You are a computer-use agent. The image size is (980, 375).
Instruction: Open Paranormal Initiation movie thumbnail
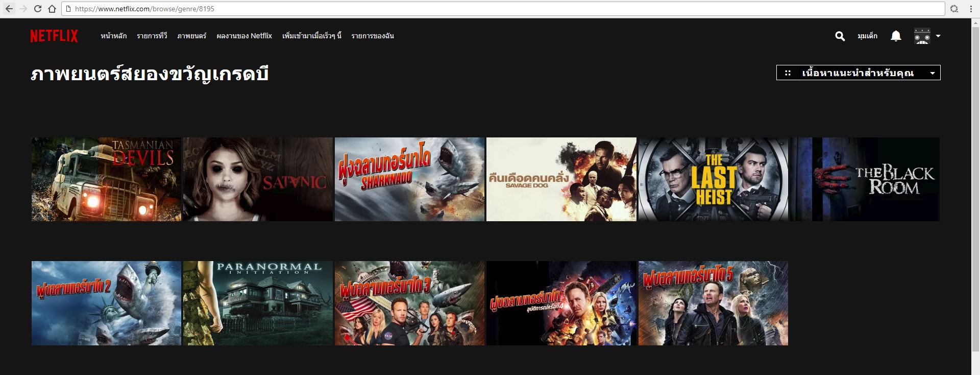pyautogui.click(x=258, y=303)
